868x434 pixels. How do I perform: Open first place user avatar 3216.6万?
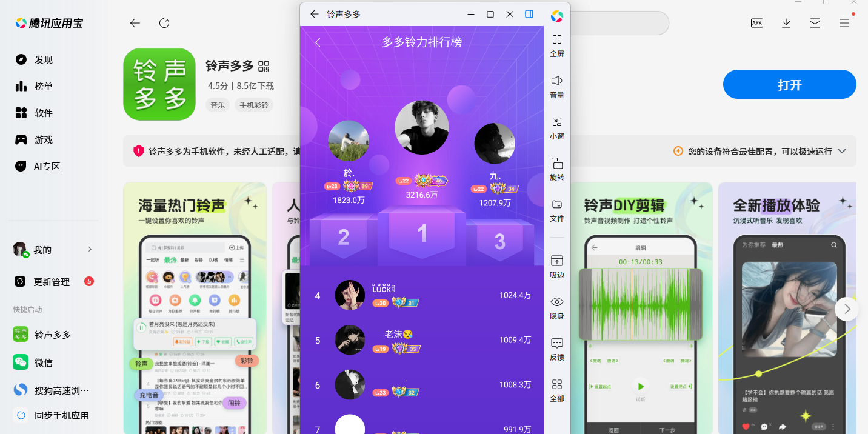422,127
